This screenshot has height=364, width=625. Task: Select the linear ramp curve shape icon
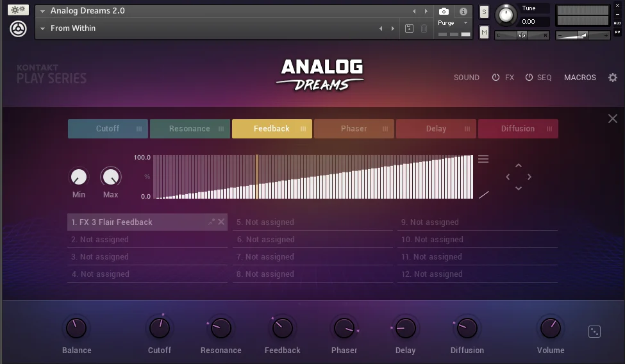coord(484,195)
